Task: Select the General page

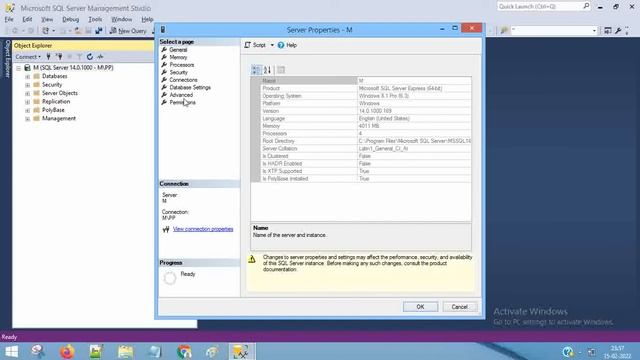Action: coord(178,50)
